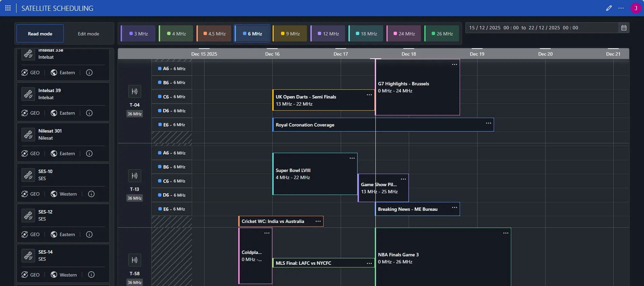Select T-13 slot B6 - 6 MHz
644x286 pixels.
tap(172, 167)
